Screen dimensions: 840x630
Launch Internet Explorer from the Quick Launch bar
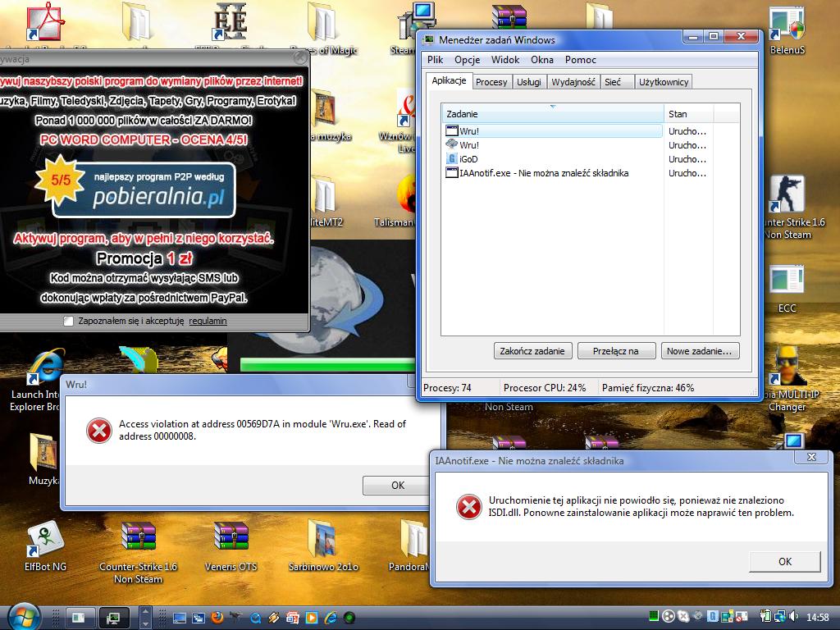[x=331, y=618]
